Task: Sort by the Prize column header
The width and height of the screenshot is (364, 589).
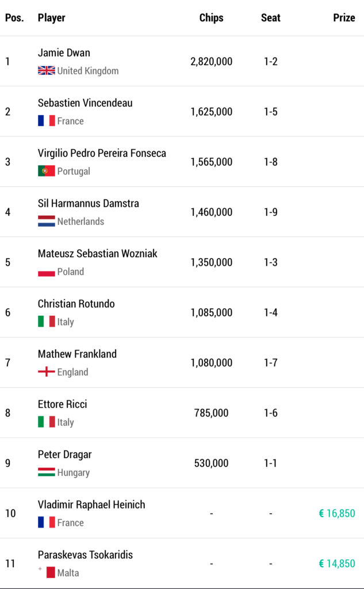Action: (x=344, y=18)
